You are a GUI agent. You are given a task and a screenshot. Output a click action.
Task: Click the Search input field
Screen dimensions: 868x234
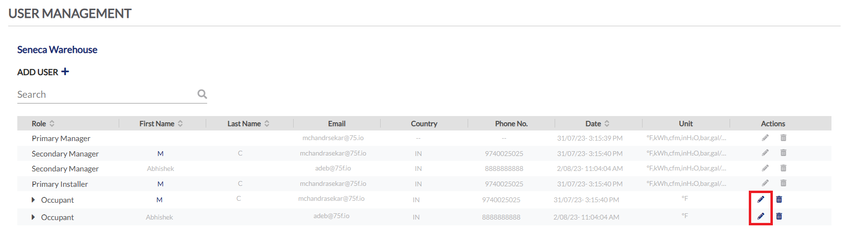click(x=106, y=94)
